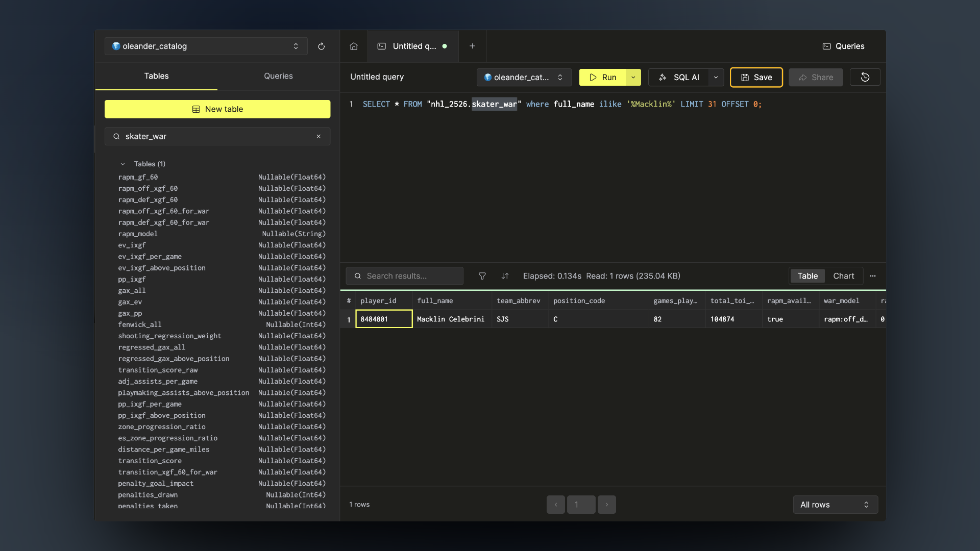Select the rapm_gf_60 column in sidebar
Viewport: 980px width, 551px height.
coord(222,177)
